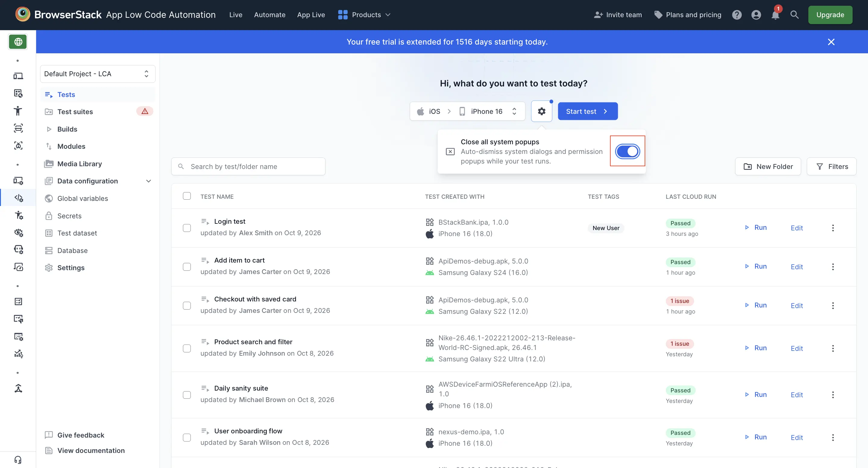Expand the Builds item

tap(49, 129)
